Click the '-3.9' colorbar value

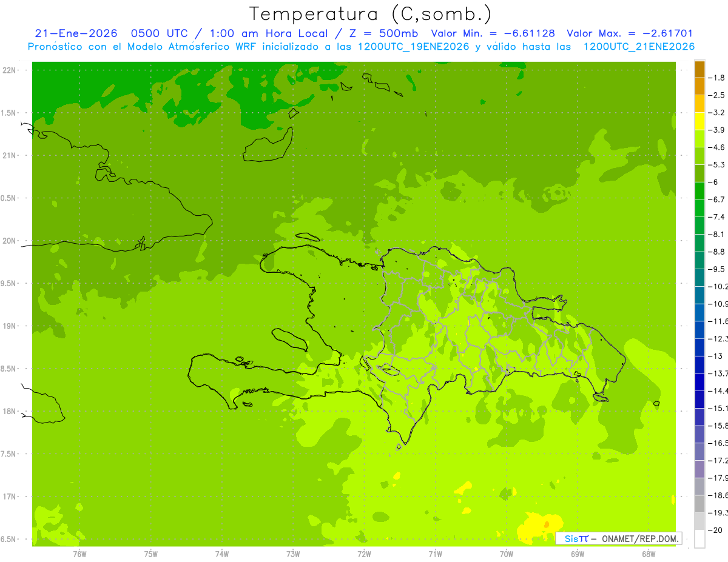pyautogui.click(x=716, y=130)
